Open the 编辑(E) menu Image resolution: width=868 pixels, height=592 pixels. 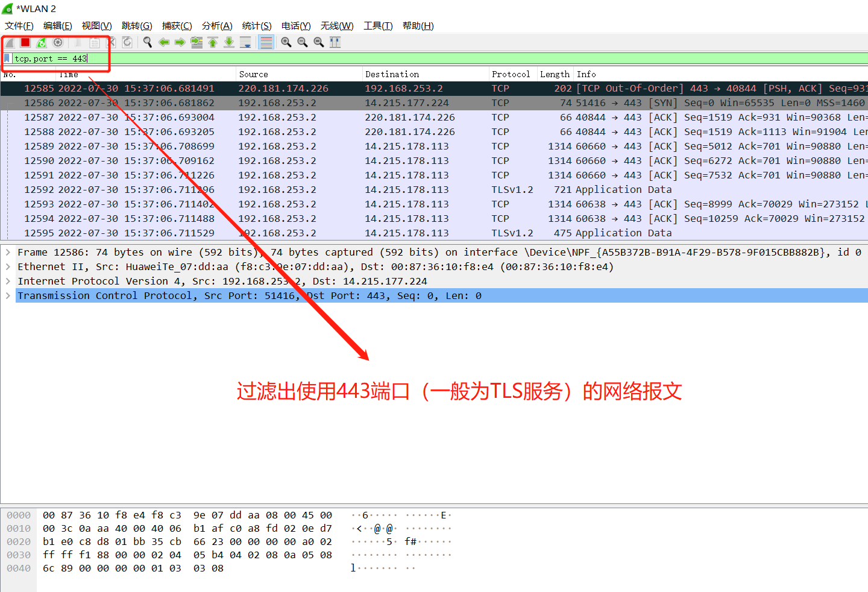[58, 26]
